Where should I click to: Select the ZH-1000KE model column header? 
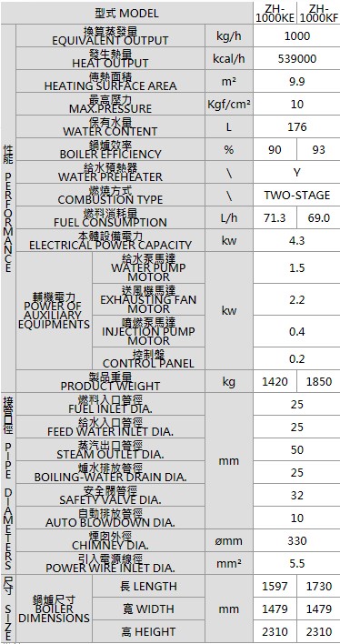coord(275,13)
